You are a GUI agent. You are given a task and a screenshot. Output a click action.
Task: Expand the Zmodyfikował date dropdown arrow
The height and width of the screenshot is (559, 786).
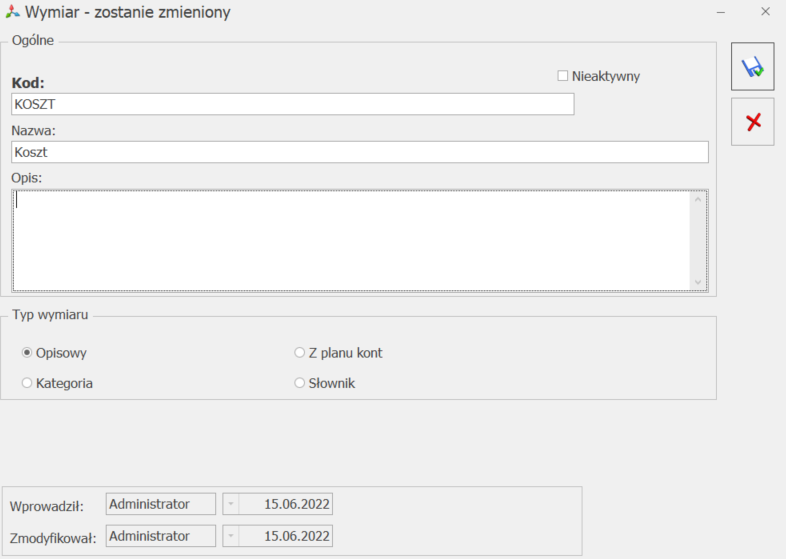(230, 536)
